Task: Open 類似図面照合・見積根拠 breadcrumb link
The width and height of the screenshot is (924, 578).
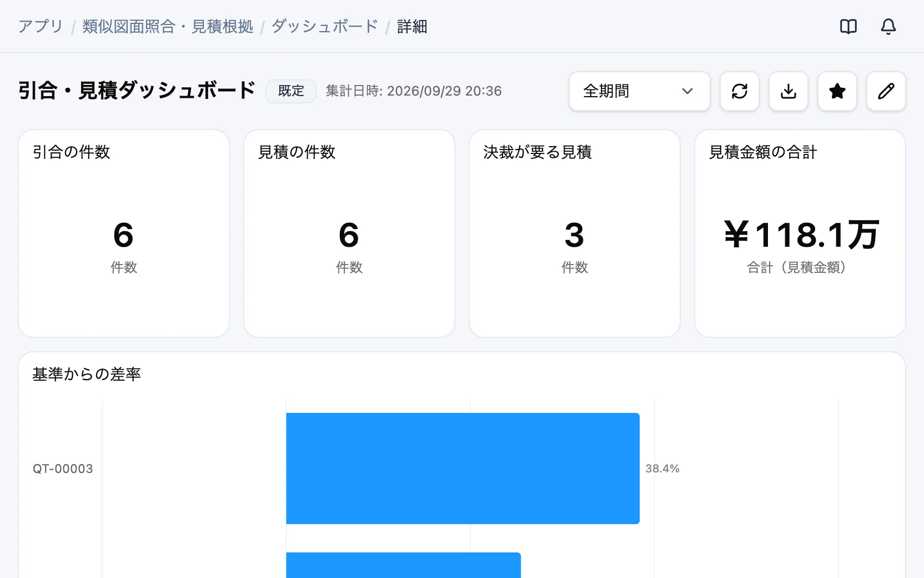Action: coord(168,26)
